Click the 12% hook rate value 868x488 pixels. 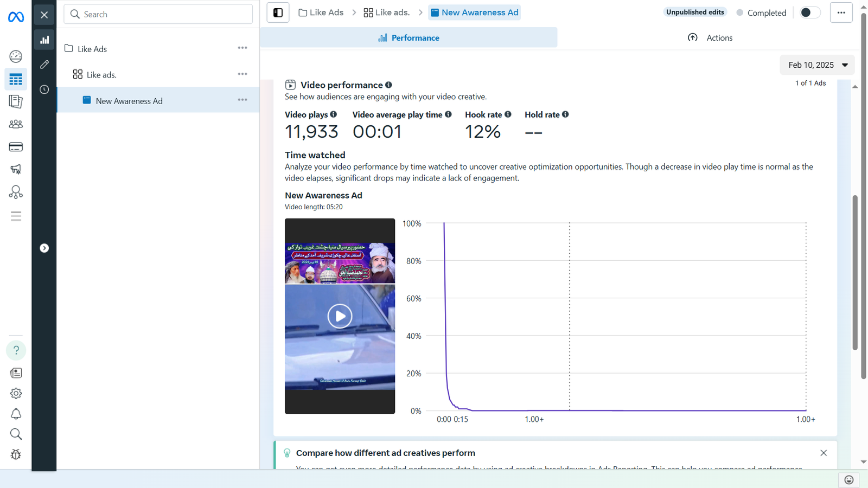tap(483, 132)
